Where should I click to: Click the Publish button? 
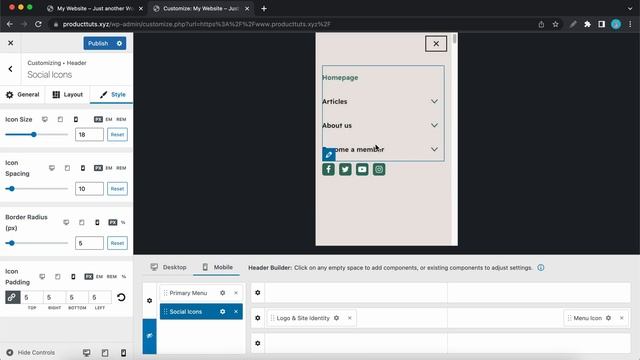pyautogui.click(x=98, y=43)
